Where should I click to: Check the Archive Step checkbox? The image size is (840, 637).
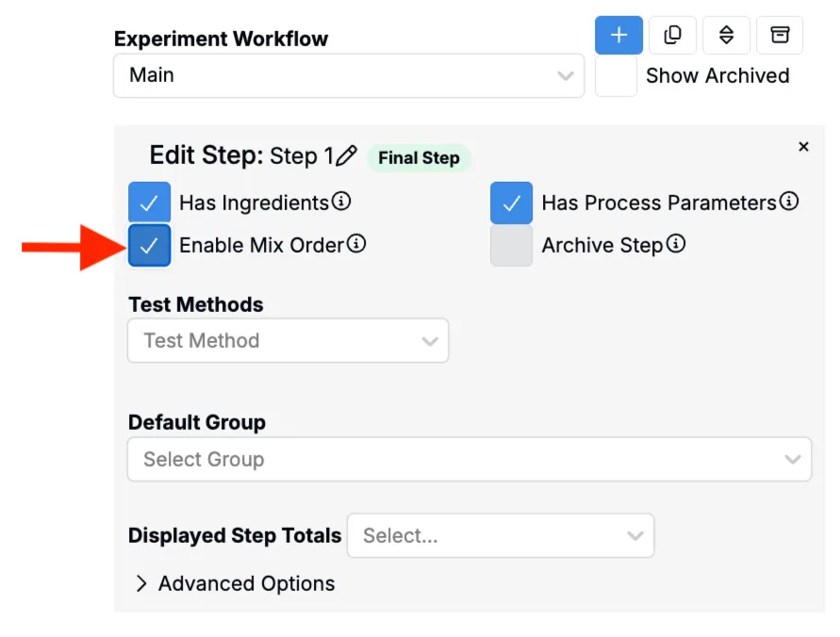click(x=511, y=246)
